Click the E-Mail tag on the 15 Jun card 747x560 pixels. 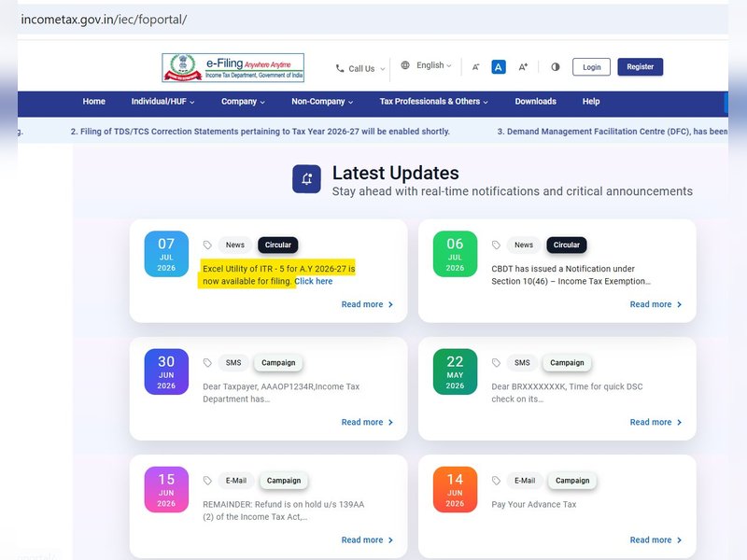[236, 481]
